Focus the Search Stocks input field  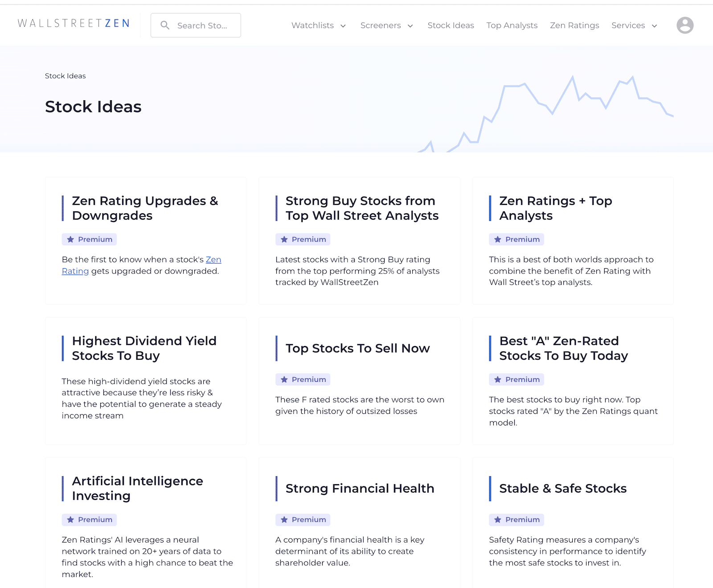point(202,25)
